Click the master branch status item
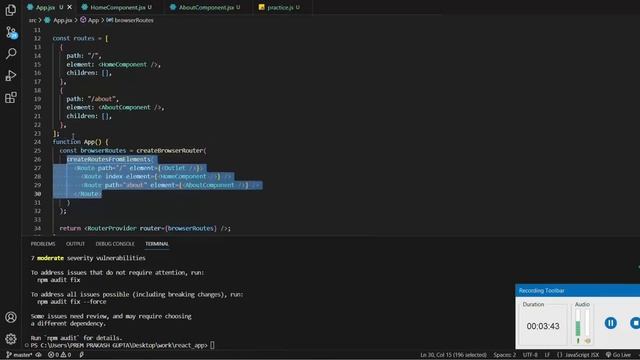640x360 pixels. point(19,355)
